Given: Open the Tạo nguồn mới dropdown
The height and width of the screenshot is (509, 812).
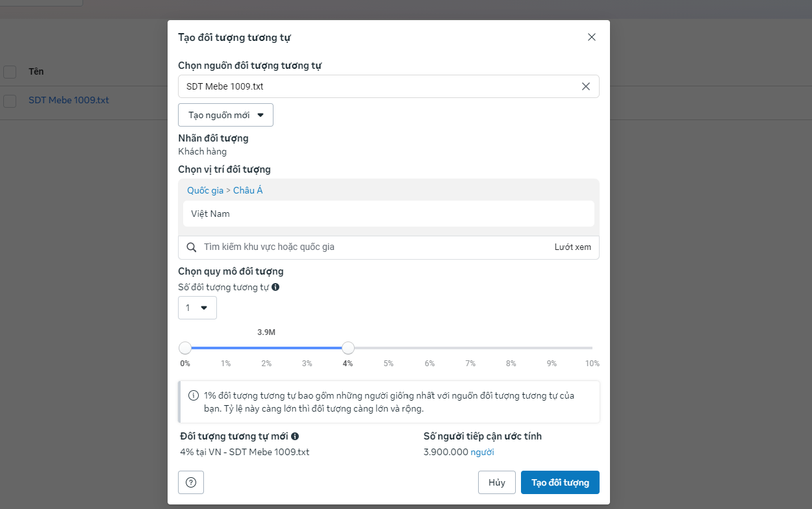Looking at the screenshot, I should [225, 115].
